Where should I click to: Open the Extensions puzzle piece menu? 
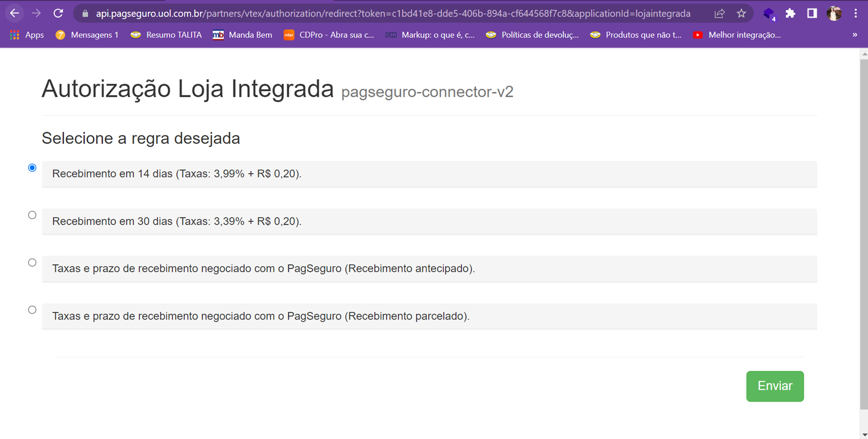pos(791,14)
